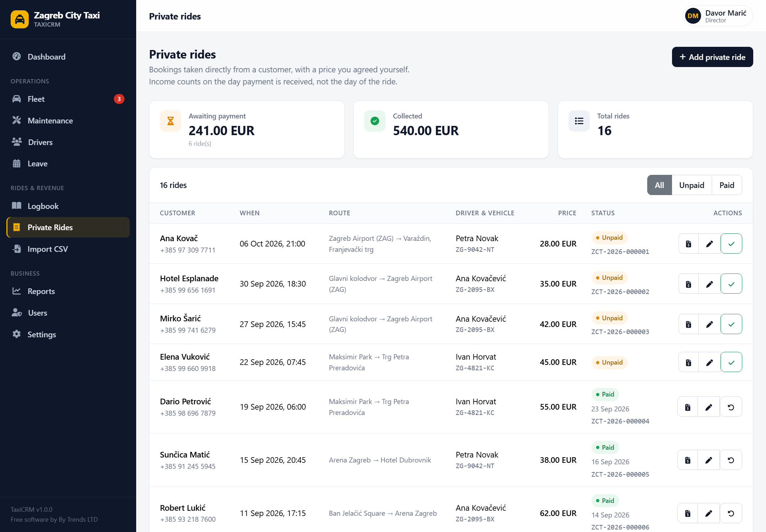This screenshot has width=766, height=532.
Task: Open Maintenance page
Action: [68, 121]
